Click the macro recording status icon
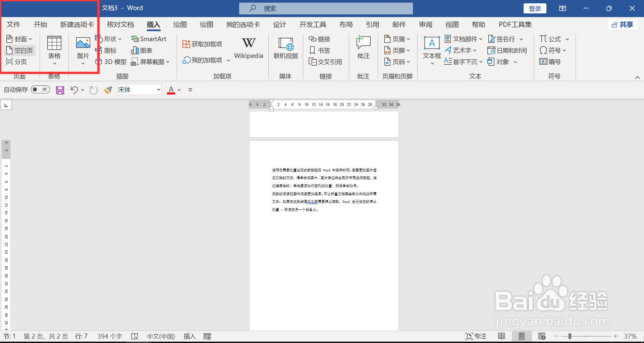Viewport: 644px width, 343px height. [x=207, y=336]
